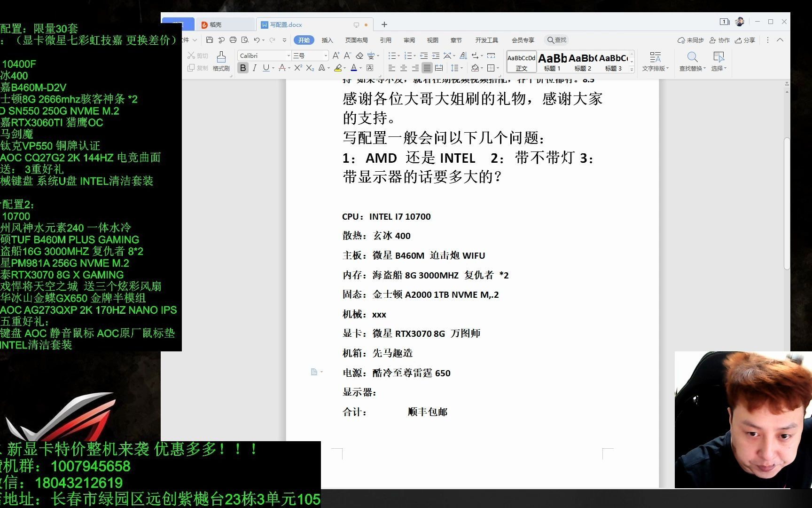Increase font size with the A+ icon
Image resolution: width=812 pixels, height=508 pixels.
tap(336, 56)
